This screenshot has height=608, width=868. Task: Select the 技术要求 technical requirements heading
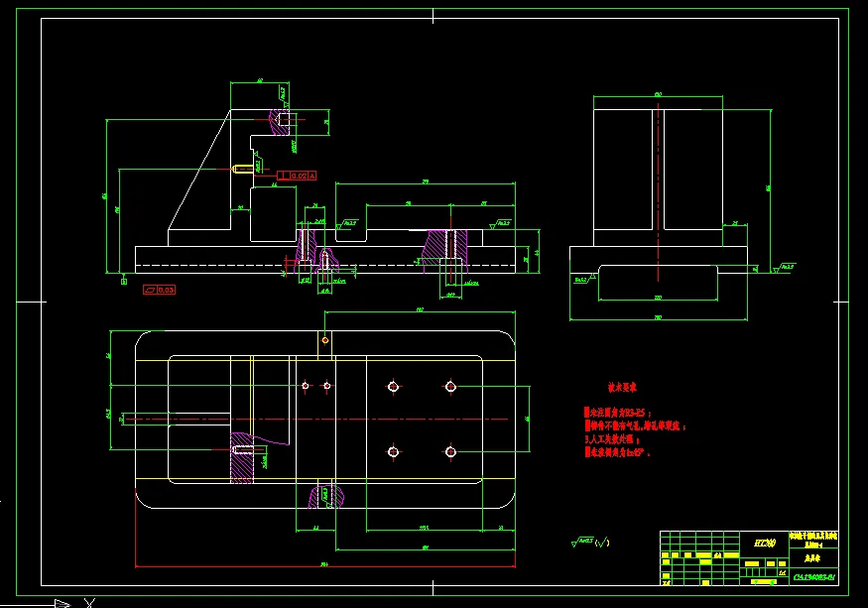622,388
